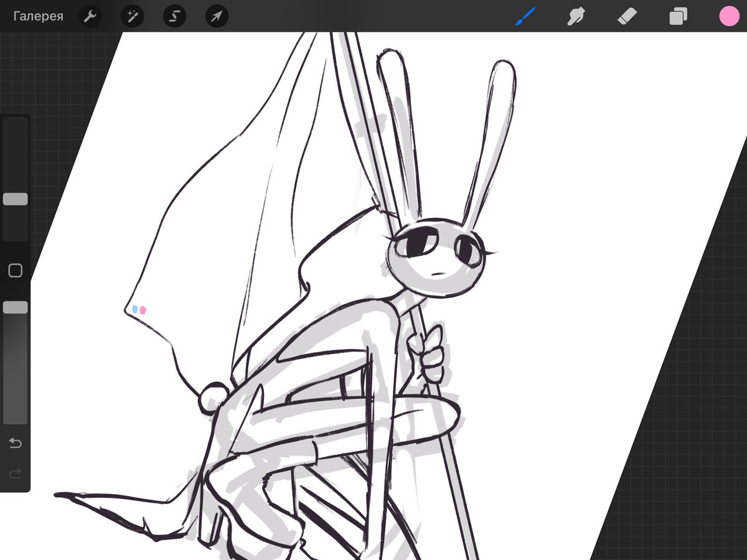The height and width of the screenshot is (560, 747).
Task: Click the brush size slider handle
Action: coord(16,199)
